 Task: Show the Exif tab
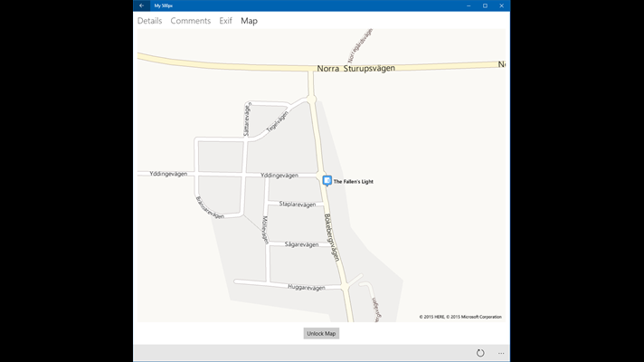pyautogui.click(x=225, y=21)
